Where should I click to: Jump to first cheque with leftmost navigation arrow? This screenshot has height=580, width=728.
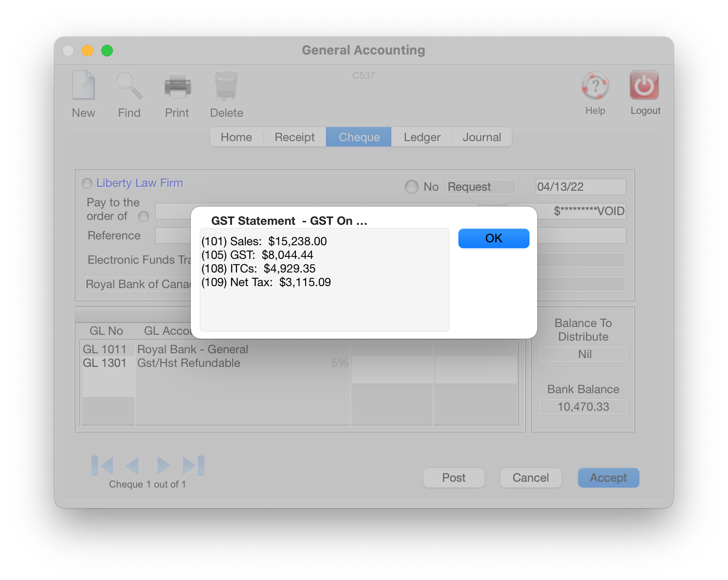(x=102, y=465)
